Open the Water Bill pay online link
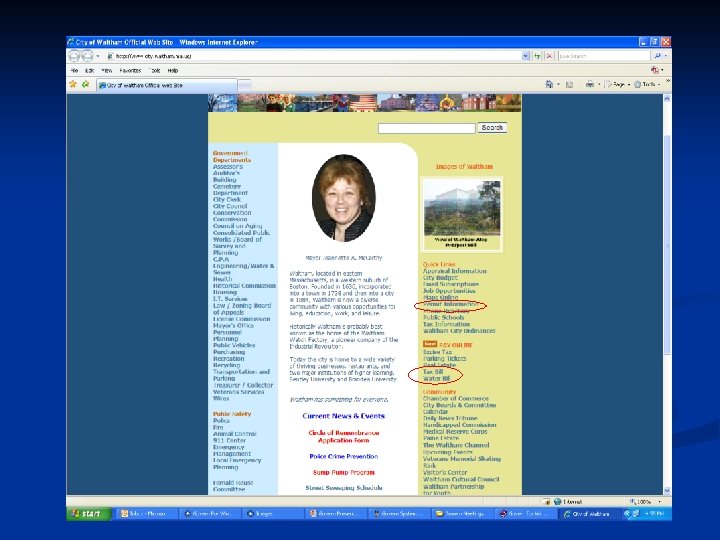Image resolution: width=720 pixels, height=540 pixels. (x=436, y=378)
